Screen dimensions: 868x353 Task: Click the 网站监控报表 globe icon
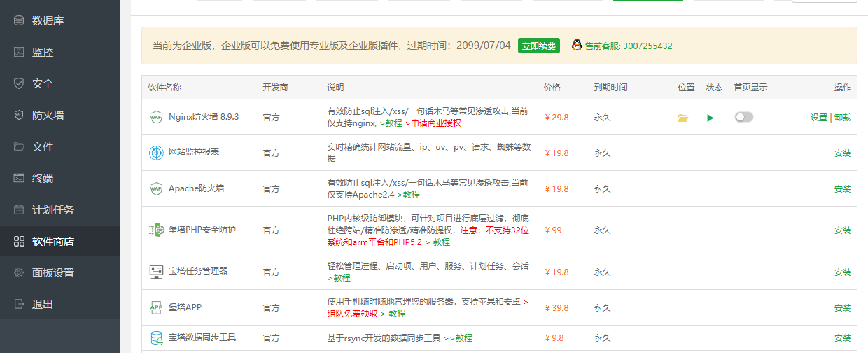156,153
